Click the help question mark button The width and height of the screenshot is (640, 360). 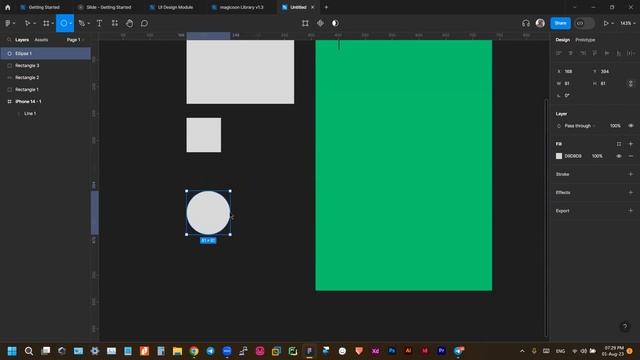(x=625, y=327)
